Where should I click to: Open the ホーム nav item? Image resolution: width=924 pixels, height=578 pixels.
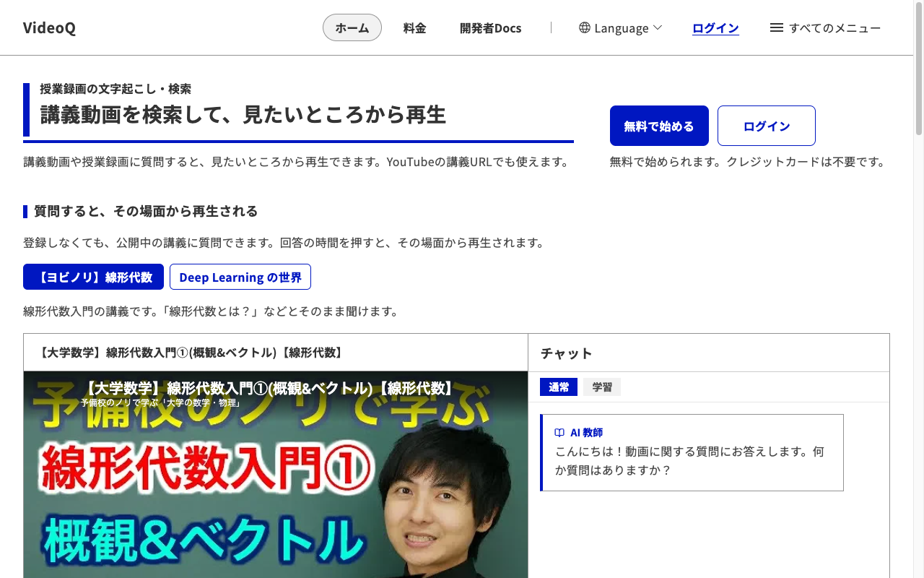click(x=352, y=27)
